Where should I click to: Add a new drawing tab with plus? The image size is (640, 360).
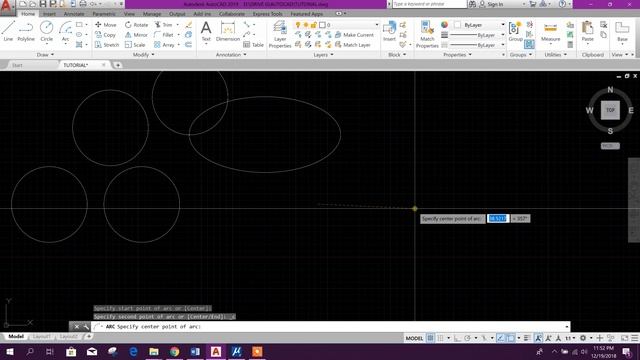pos(118,65)
